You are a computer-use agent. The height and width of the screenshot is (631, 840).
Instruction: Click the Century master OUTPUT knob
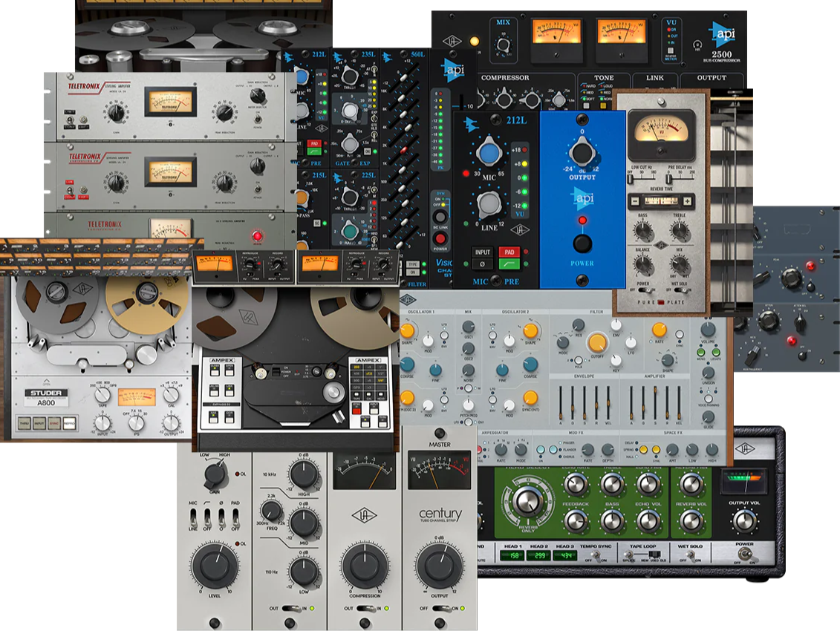[x=440, y=566]
